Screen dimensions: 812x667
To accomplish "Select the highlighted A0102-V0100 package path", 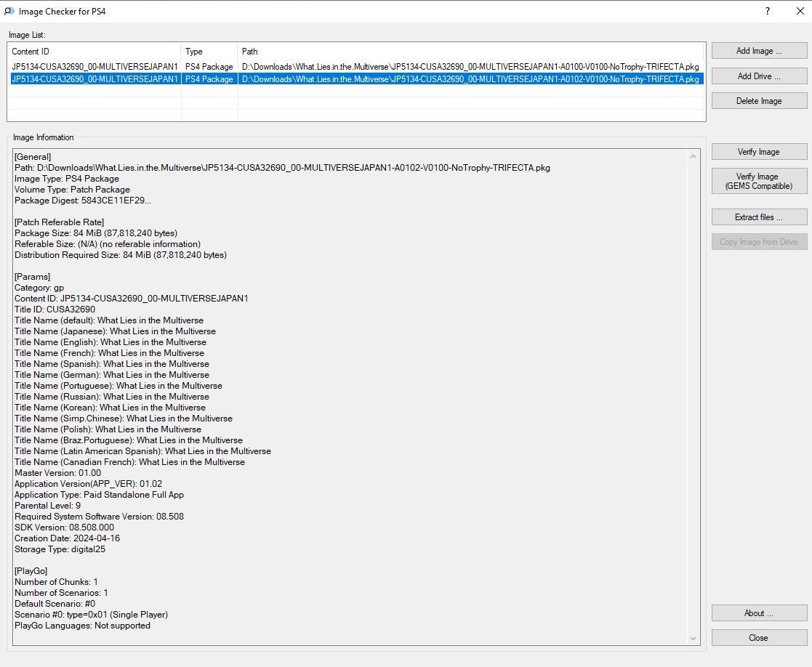I will point(470,79).
